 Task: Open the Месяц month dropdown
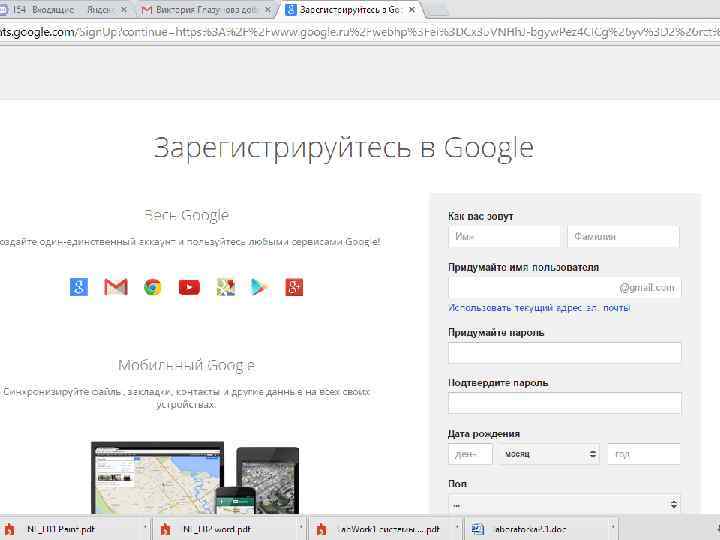click(x=550, y=454)
